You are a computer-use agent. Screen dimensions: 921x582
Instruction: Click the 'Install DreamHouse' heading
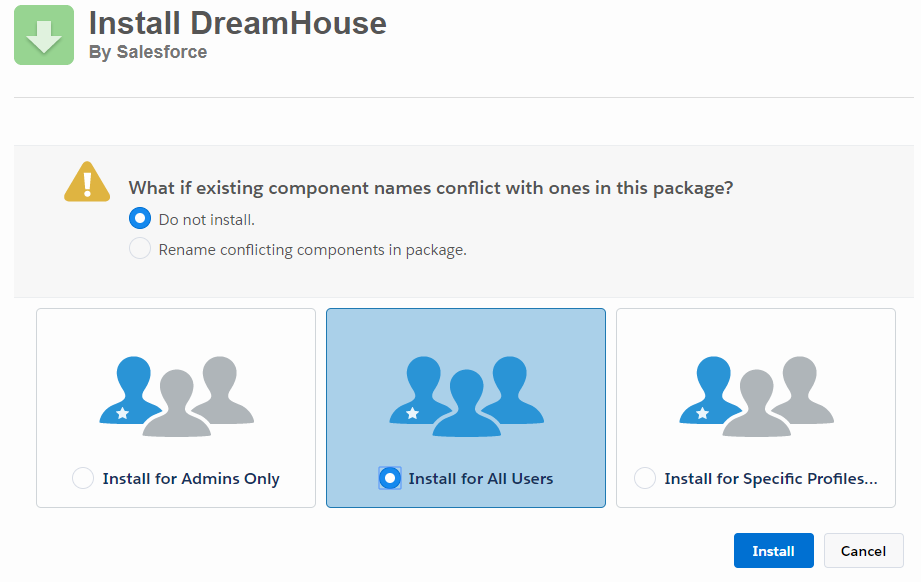[x=238, y=23]
